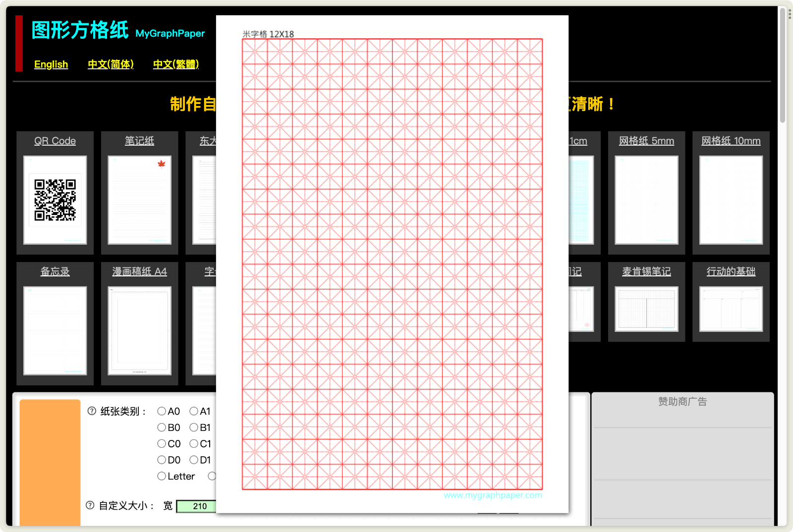
Task: Select the D0 paper size option
Action: (162, 460)
